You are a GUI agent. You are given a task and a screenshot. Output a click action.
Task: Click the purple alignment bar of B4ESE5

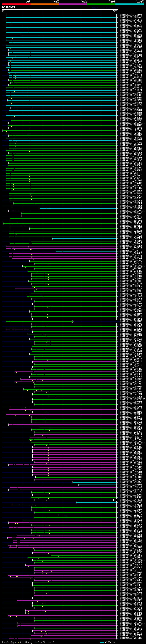click(x=61, y=246)
